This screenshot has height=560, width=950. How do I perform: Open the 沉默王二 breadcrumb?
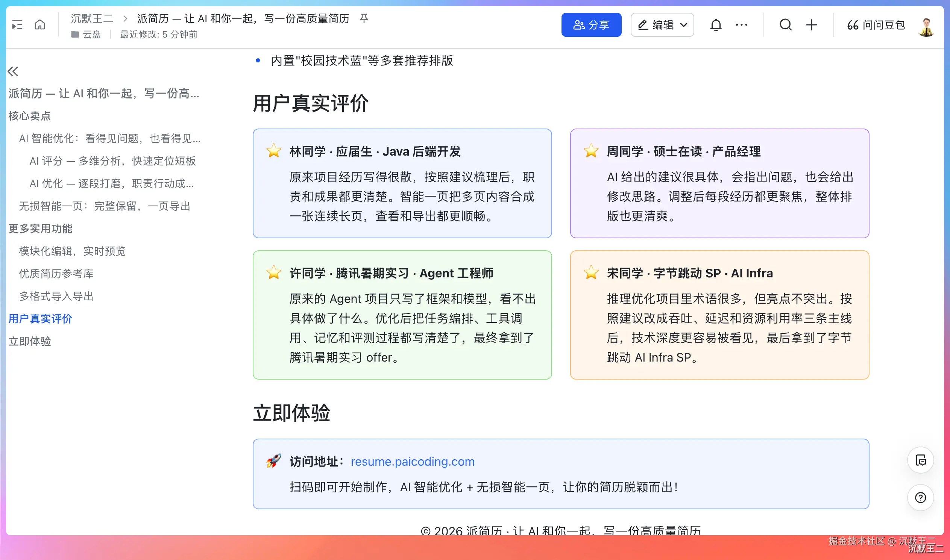(x=92, y=18)
